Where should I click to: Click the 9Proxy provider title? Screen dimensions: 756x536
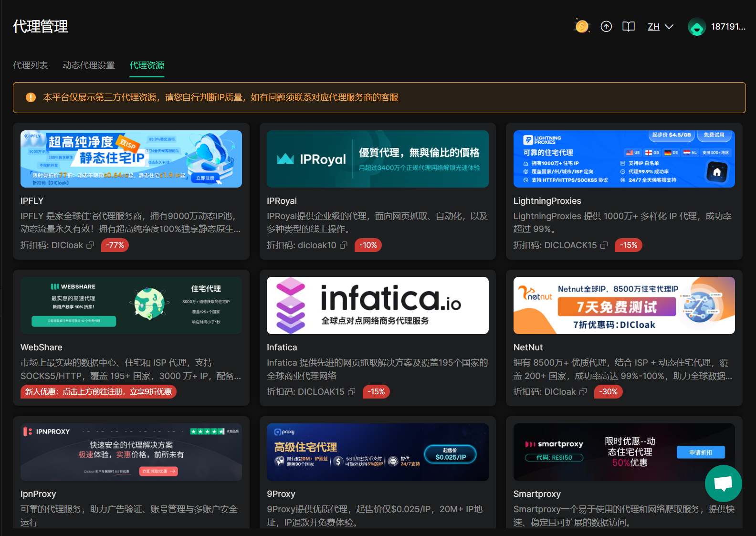click(x=281, y=494)
